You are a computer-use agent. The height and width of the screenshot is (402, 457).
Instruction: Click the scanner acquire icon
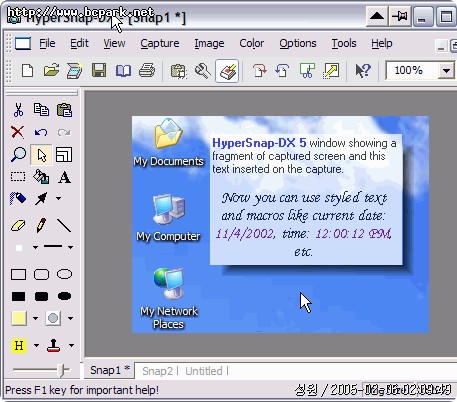[x=74, y=71]
